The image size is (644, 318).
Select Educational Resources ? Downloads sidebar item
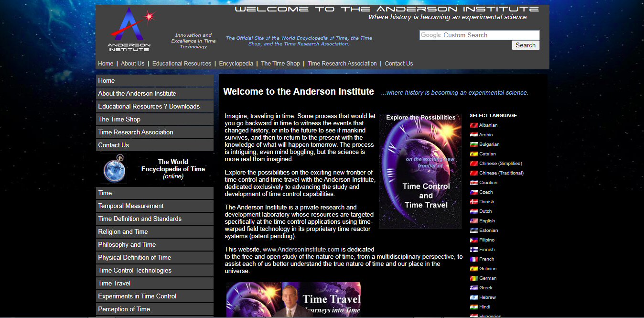155,107
